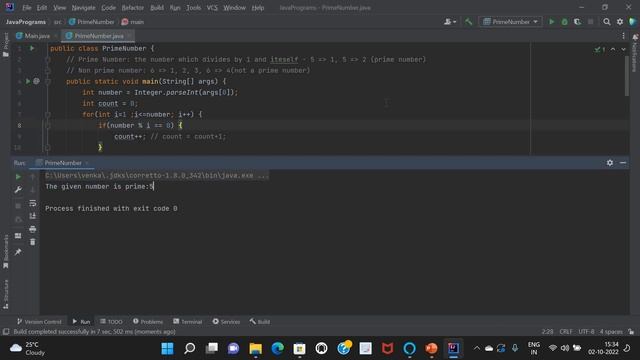Collapse the for loop fold marker
This screenshot has height=360, width=640.
48,115
